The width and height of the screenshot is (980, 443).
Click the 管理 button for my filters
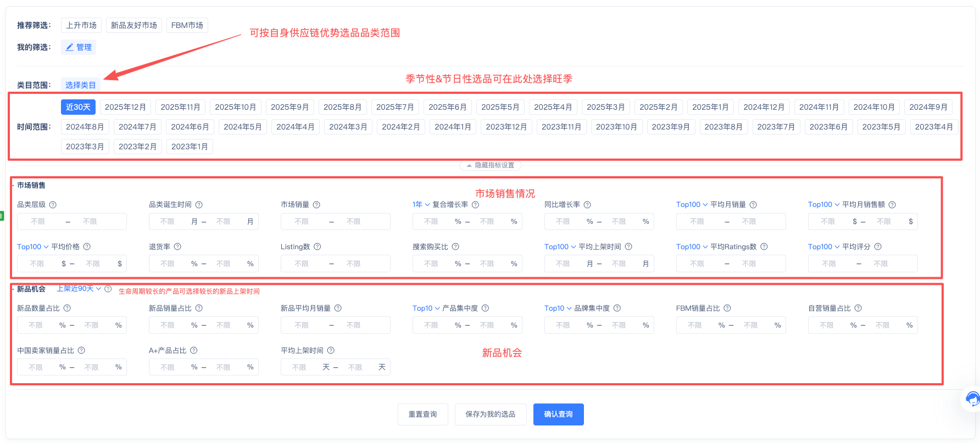[x=79, y=47]
